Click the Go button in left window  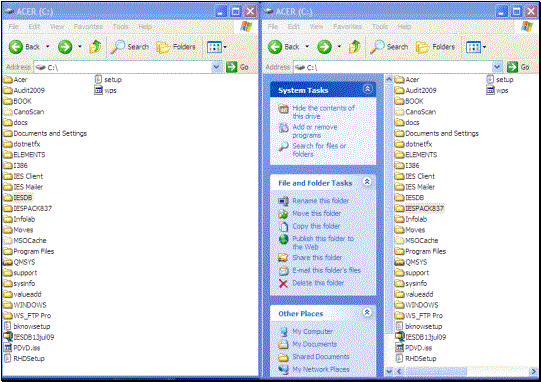tap(237, 67)
